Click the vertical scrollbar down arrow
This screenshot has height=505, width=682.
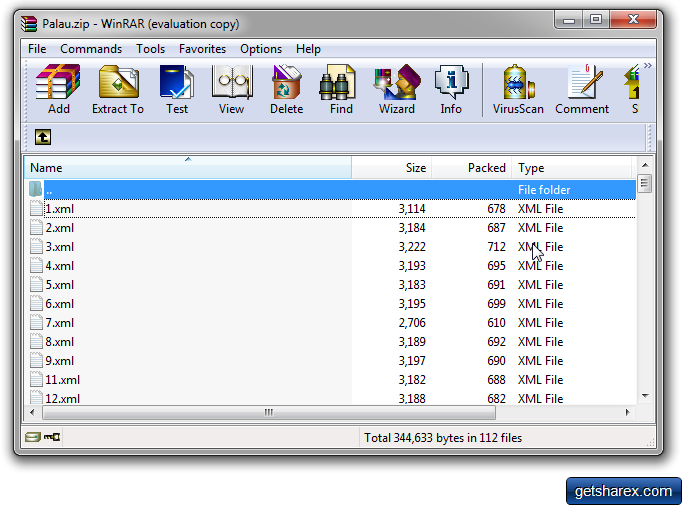(x=645, y=396)
